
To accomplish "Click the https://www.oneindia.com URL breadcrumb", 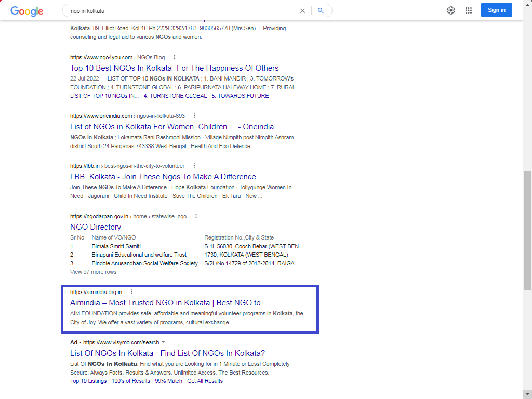I will [x=128, y=116].
